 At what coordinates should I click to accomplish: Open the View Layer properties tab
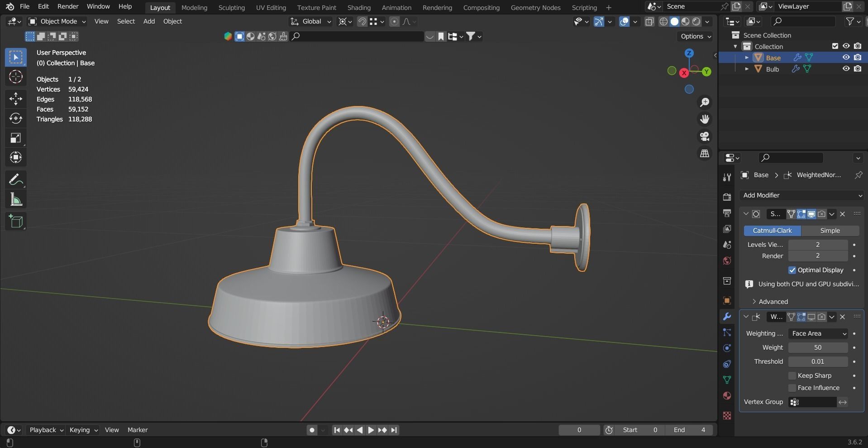tap(727, 229)
